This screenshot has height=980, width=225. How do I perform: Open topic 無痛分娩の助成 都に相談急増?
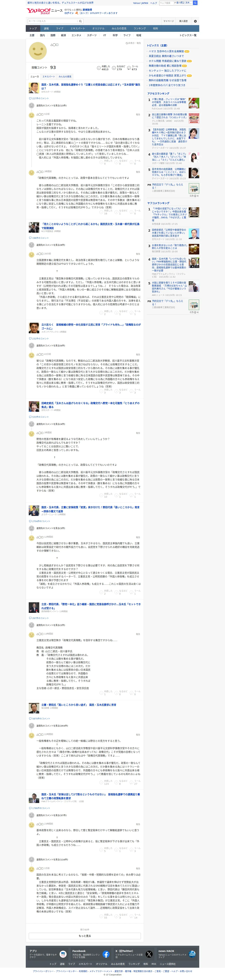pyautogui.click(x=165, y=66)
